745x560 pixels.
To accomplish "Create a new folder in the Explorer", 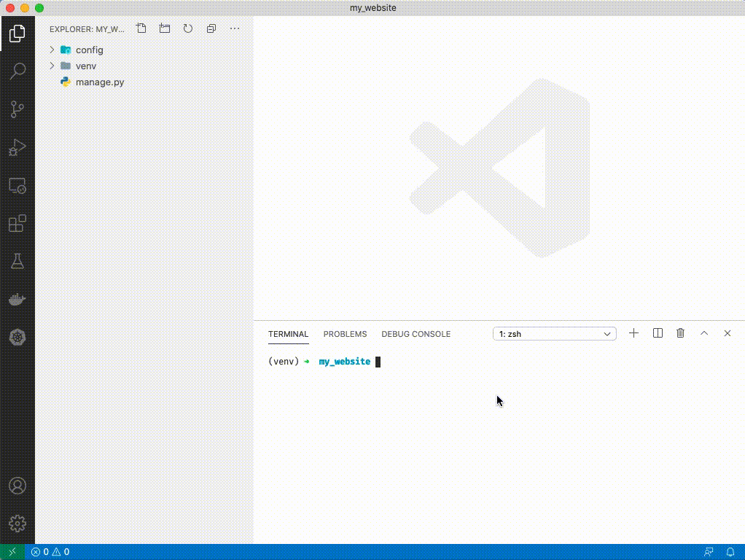I will click(x=164, y=28).
